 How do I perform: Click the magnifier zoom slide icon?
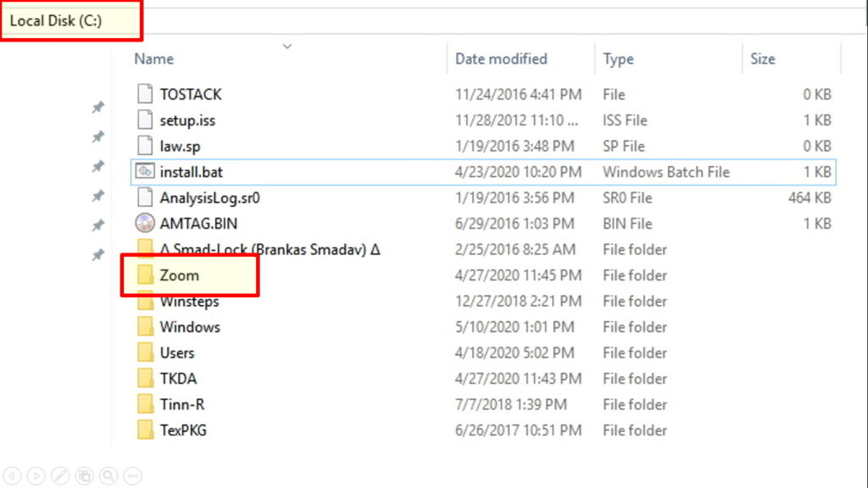point(108,475)
